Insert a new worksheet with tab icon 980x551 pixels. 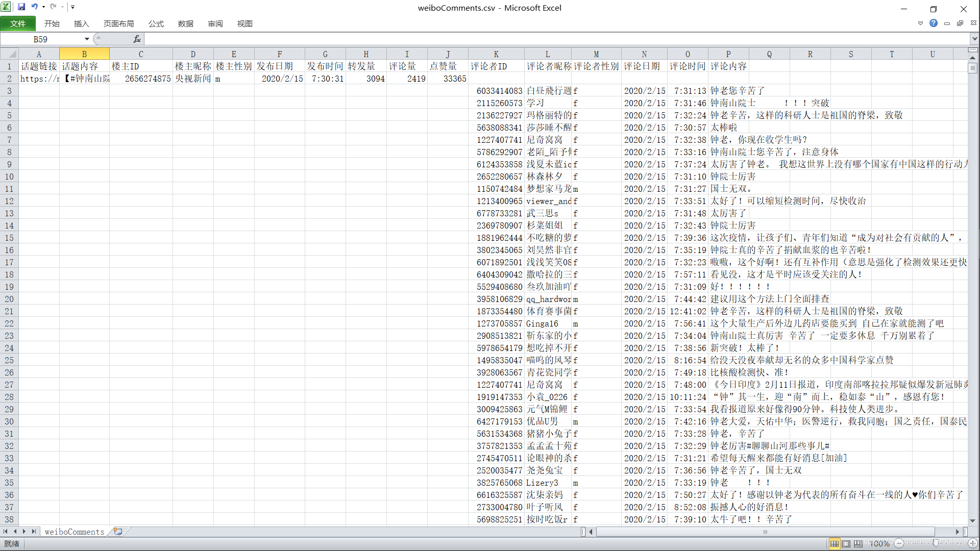[118, 532]
